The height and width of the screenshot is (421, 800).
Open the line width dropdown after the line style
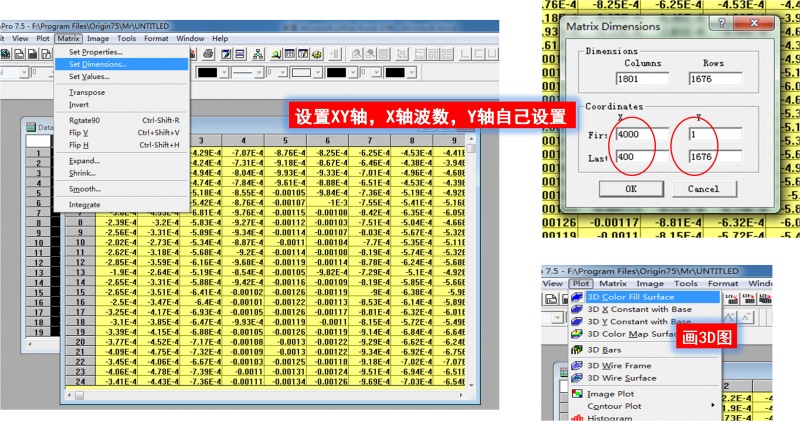(283, 72)
